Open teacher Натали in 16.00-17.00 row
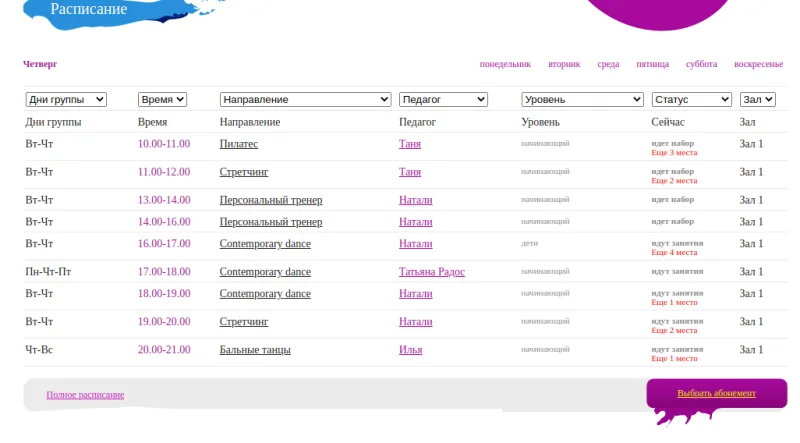This screenshot has height=443, width=800. tap(415, 244)
